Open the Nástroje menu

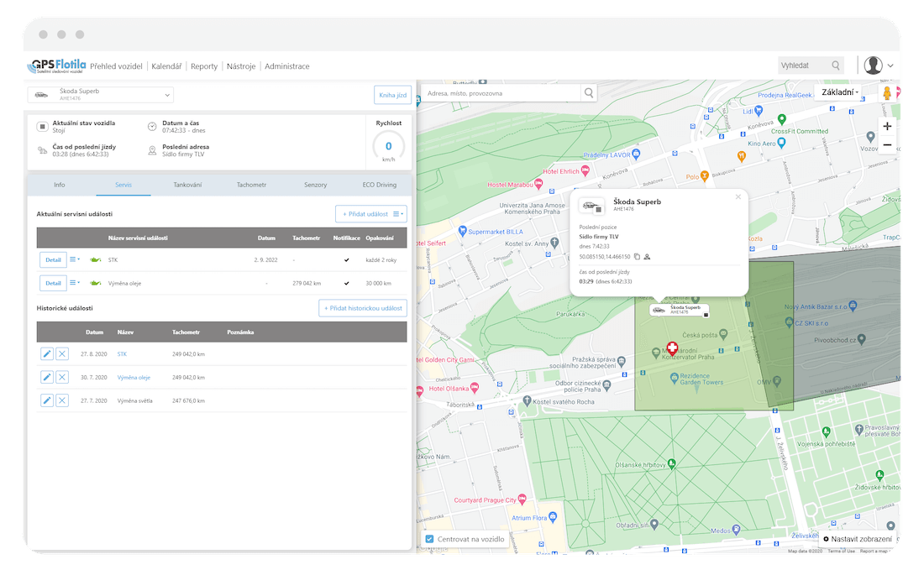(x=241, y=66)
